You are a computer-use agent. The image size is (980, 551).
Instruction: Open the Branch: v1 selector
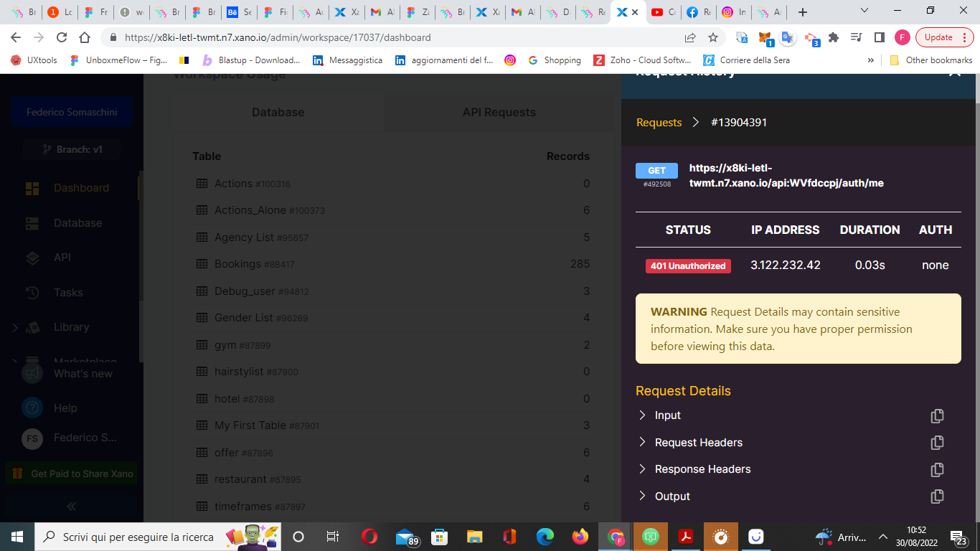coord(72,149)
